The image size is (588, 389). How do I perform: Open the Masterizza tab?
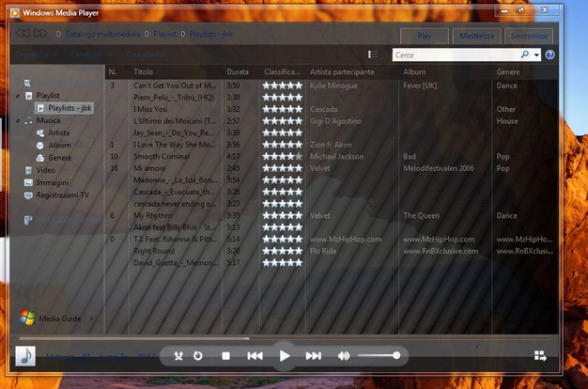(x=476, y=36)
